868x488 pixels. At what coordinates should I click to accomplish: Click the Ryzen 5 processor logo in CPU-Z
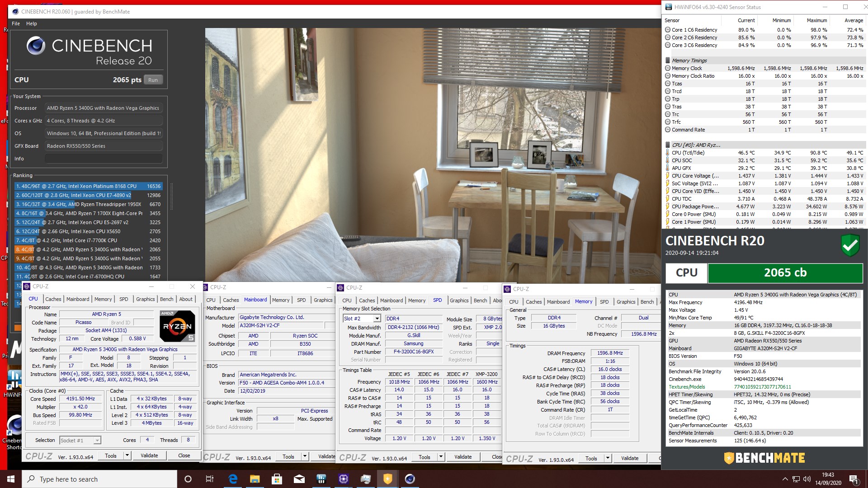tap(177, 326)
